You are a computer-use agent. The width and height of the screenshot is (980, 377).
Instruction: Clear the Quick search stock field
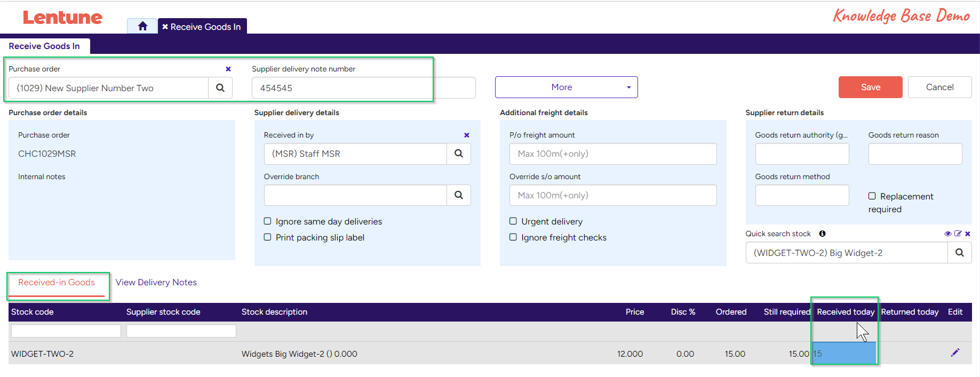pyautogui.click(x=968, y=234)
